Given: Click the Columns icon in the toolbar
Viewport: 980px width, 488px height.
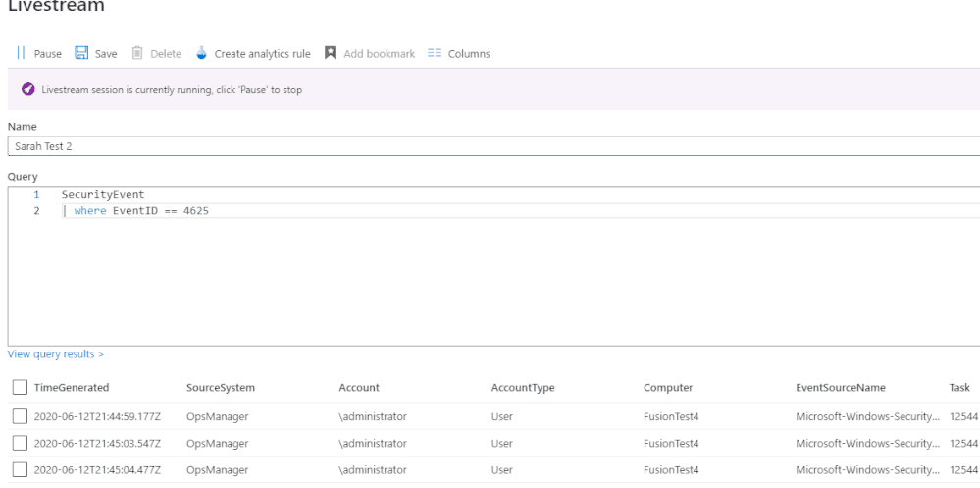Looking at the screenshot, I should (x=435, y=54).
